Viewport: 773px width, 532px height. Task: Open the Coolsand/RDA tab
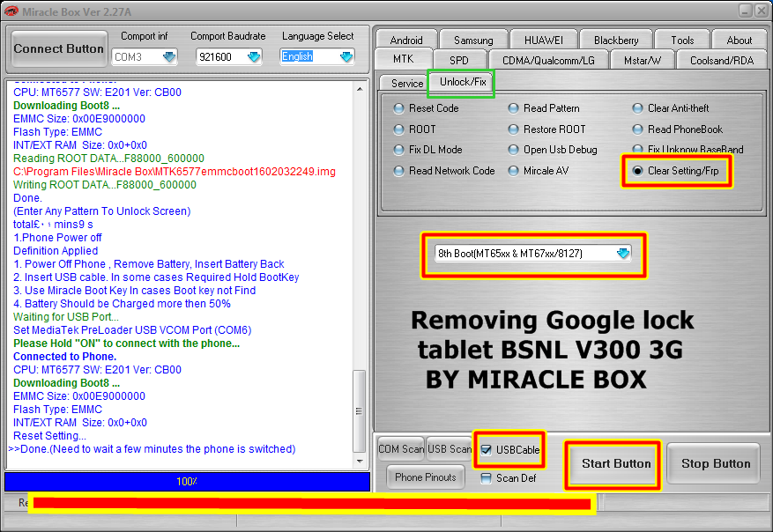[722, 60]
